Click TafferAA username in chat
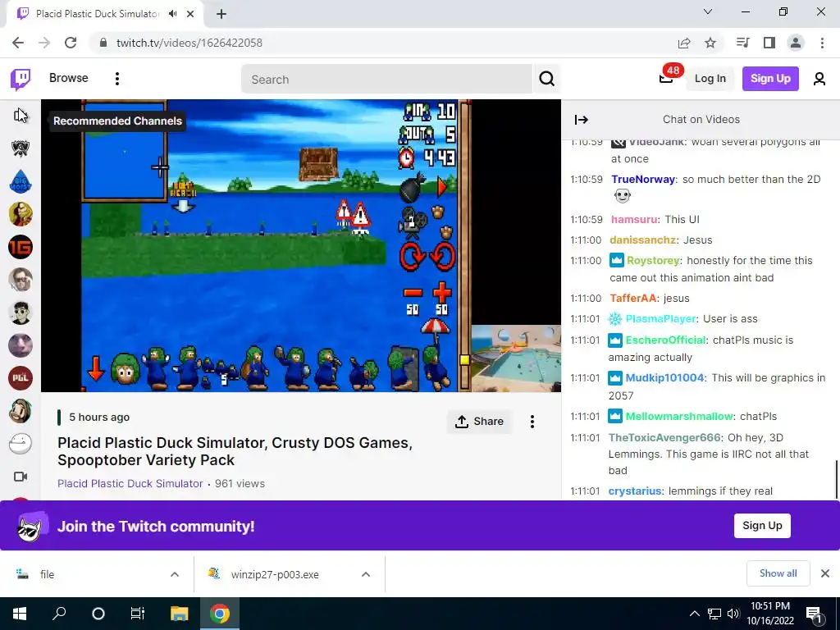 632,298
